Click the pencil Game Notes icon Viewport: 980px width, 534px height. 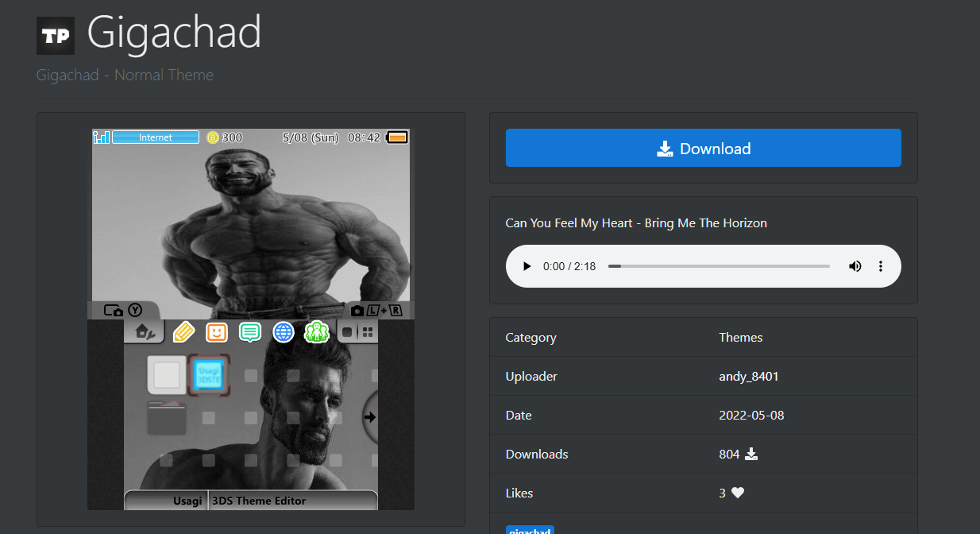(183, 331)
